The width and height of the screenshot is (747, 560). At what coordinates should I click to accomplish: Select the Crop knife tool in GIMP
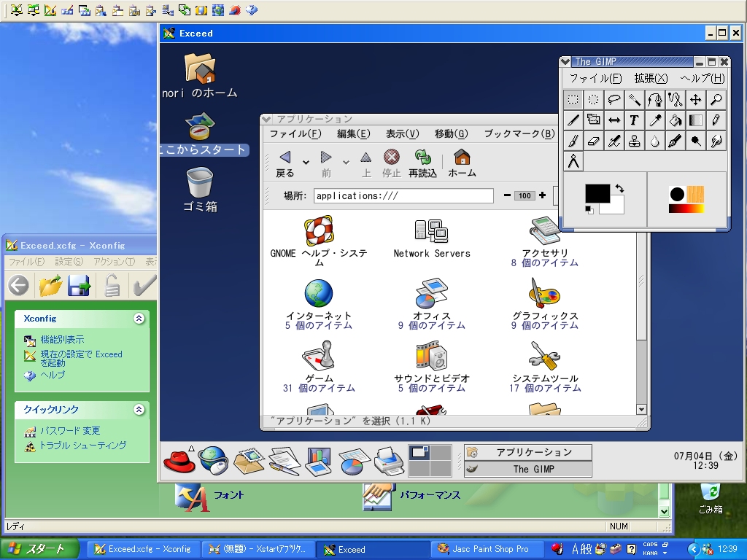coord(573,120)
